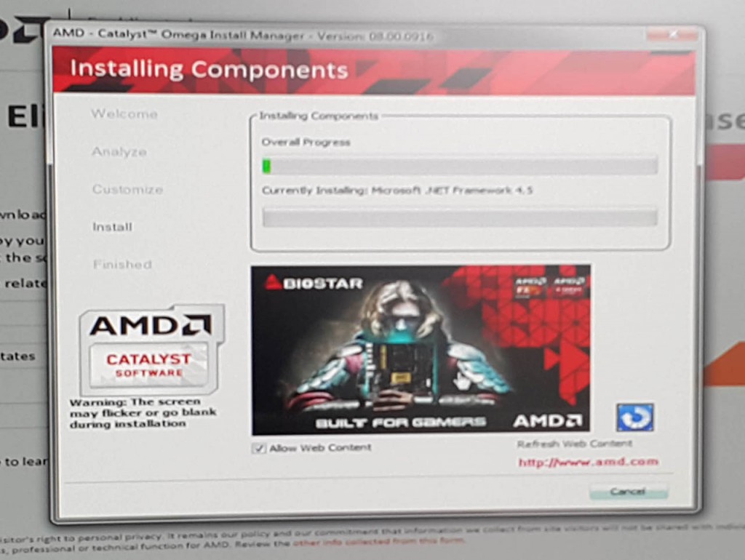Click the installer window title bar text
745x560 pixels.
tap(243, 35)
